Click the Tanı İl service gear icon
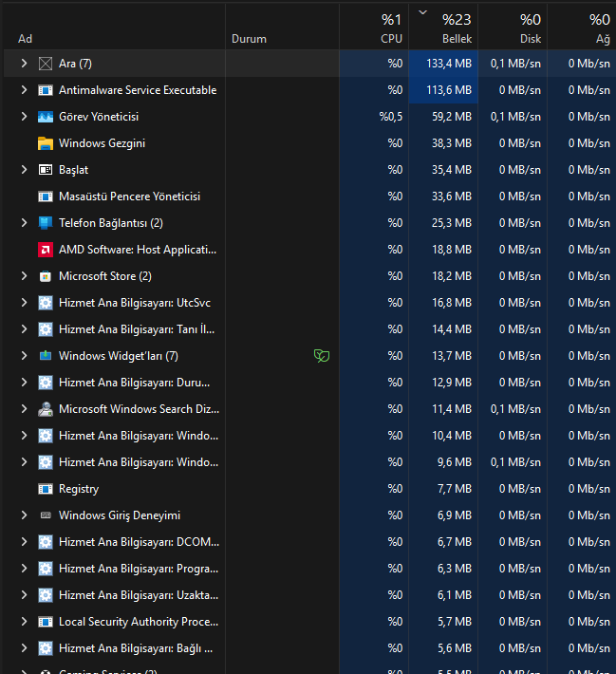The width and height of the screenshot is (616, 674). (46, 329)
